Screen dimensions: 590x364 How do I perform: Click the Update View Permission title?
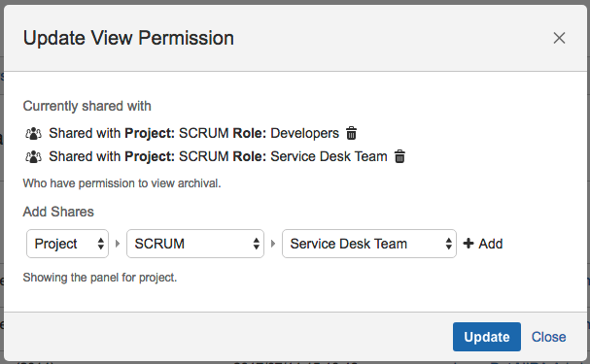[128, 38]
